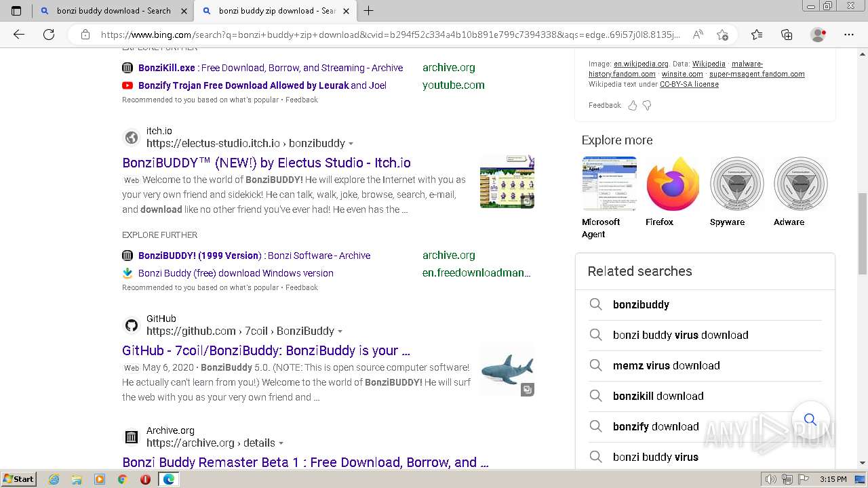
Task: Search related term bonzibuddy
Action: point(705,305)
